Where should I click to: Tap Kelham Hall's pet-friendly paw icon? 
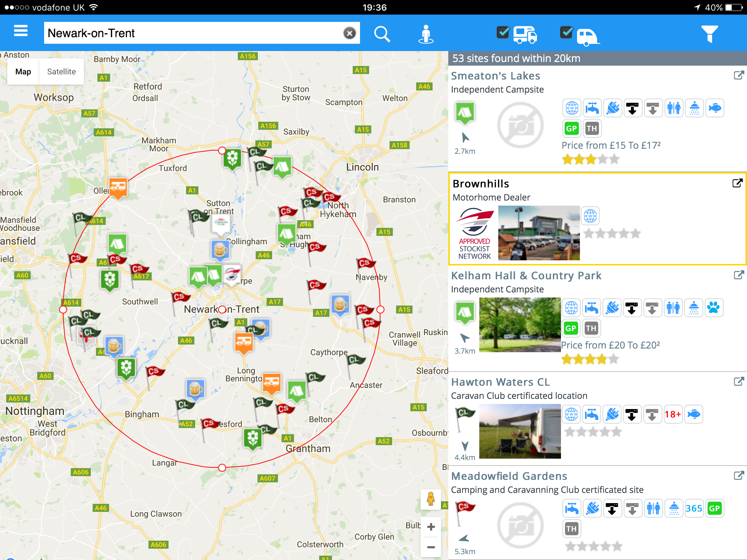point(714,308)
